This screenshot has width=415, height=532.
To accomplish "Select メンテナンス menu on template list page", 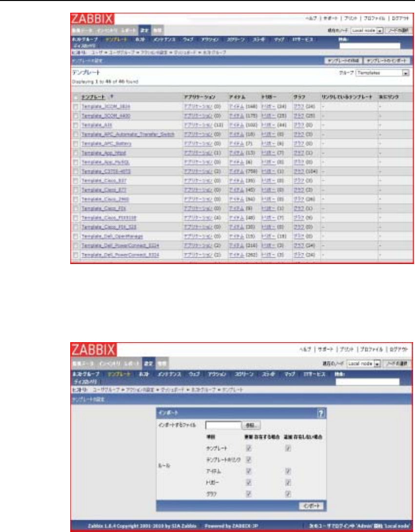I will tap(164, 40).
